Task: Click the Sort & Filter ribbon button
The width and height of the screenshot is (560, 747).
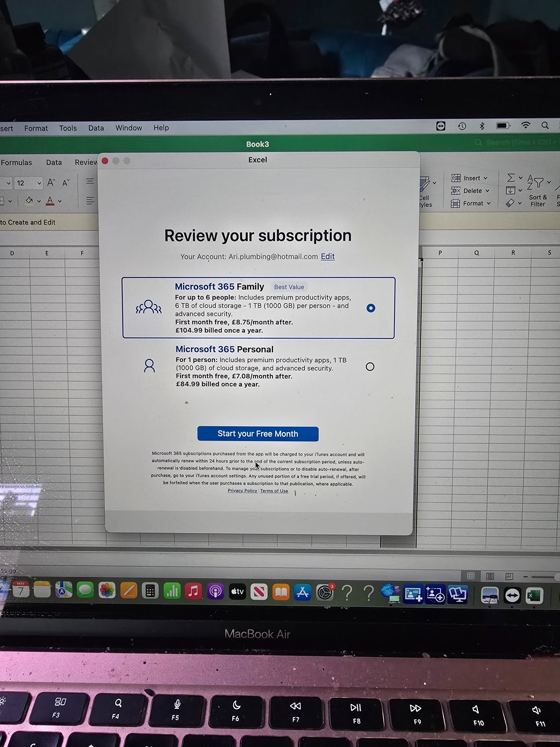Action: pos(538,190)
